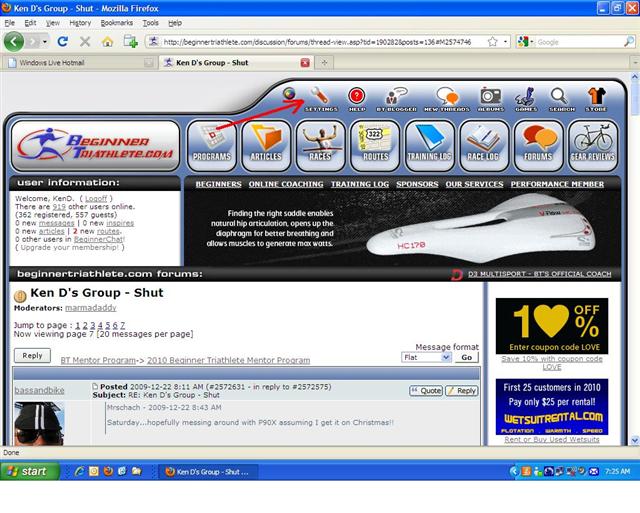
Task: Open the Races runner button
Action: (320, 146)
